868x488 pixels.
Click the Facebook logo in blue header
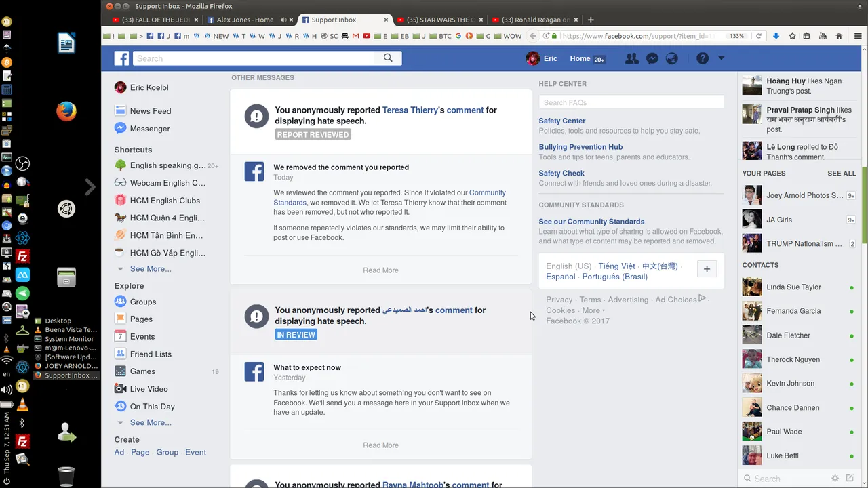pos(121,58)
